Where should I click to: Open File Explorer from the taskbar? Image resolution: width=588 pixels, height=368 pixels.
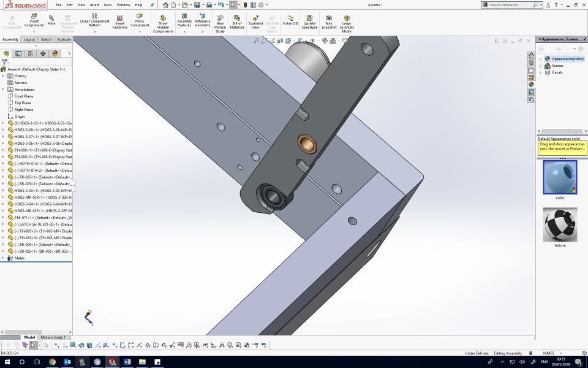tap(142, 362)
